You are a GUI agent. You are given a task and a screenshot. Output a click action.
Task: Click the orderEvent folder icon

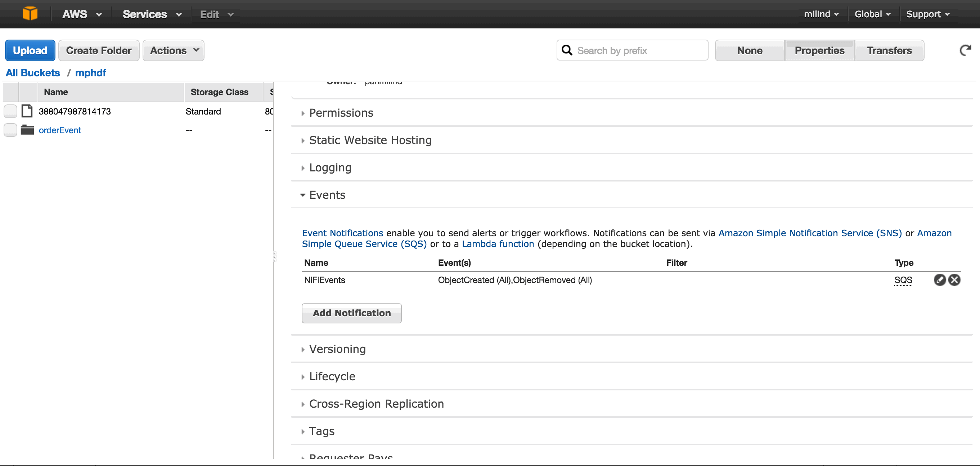pyautogui.click(x=27, y=130)
